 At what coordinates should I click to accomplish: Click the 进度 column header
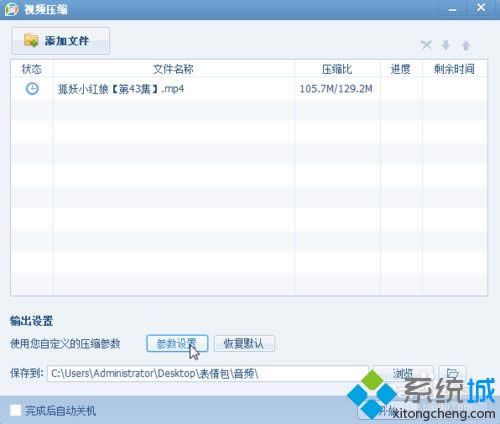(401, 69)
